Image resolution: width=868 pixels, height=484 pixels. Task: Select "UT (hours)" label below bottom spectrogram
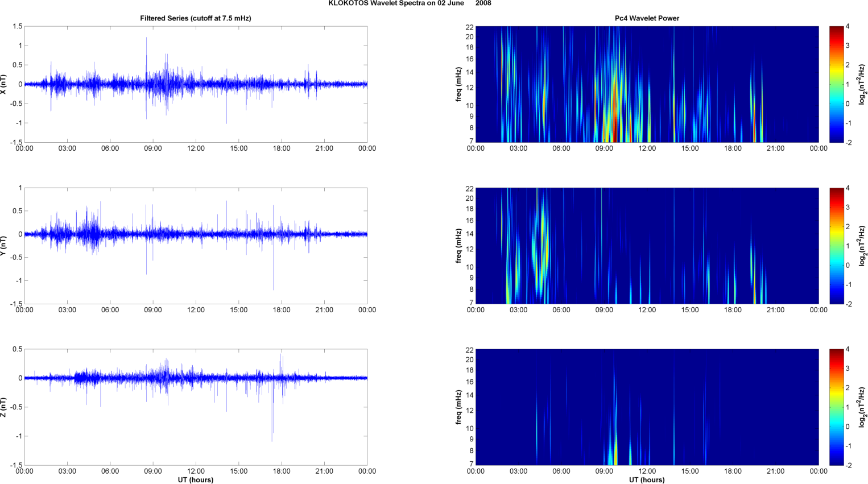pyautogui.click(x=647, y=480)
